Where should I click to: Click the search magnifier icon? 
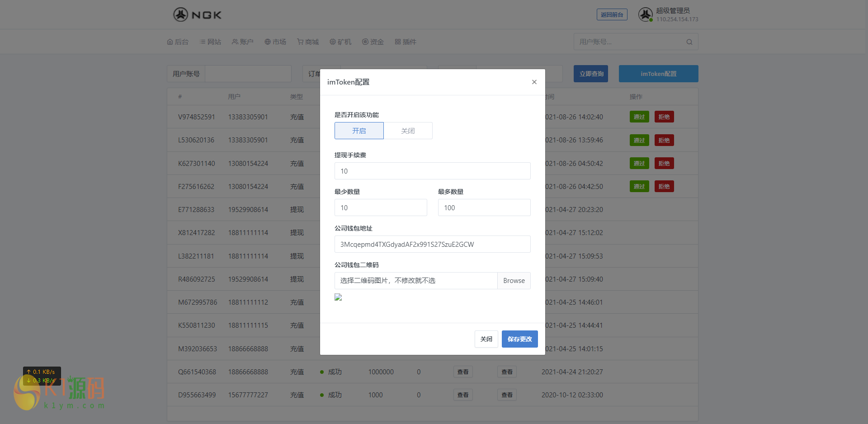pyautogui.click(x=689, y=42)
